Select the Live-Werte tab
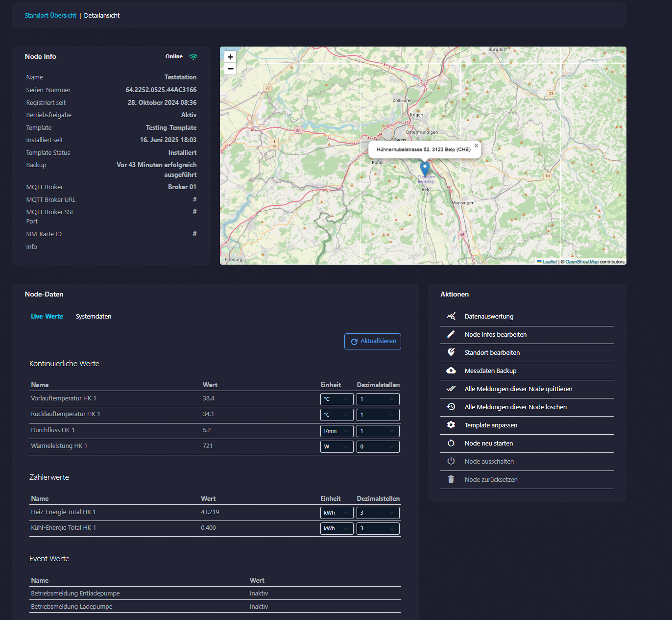 [x=47, y=317]
